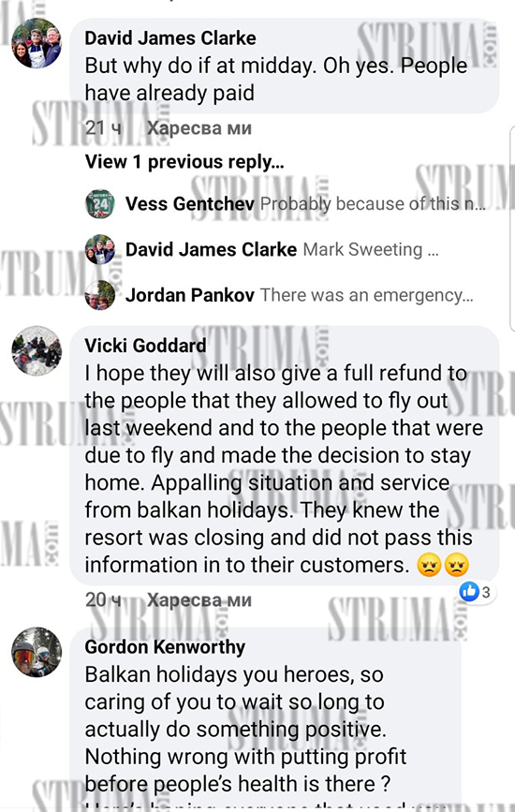View the reaction count of 3
This screenshot has width=515, height=812.
coord(486,592)
